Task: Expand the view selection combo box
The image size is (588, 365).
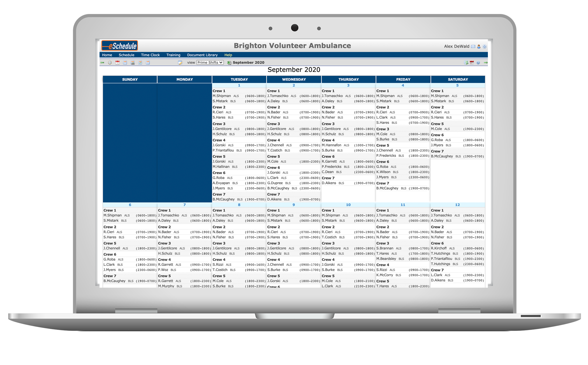Action: click(209, 62)
